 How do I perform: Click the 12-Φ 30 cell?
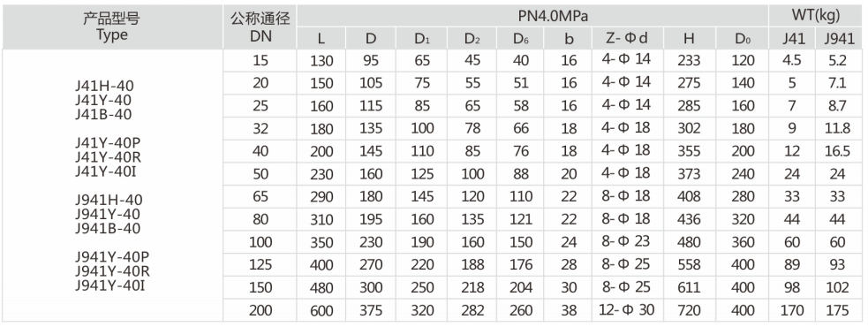[628, 310]
